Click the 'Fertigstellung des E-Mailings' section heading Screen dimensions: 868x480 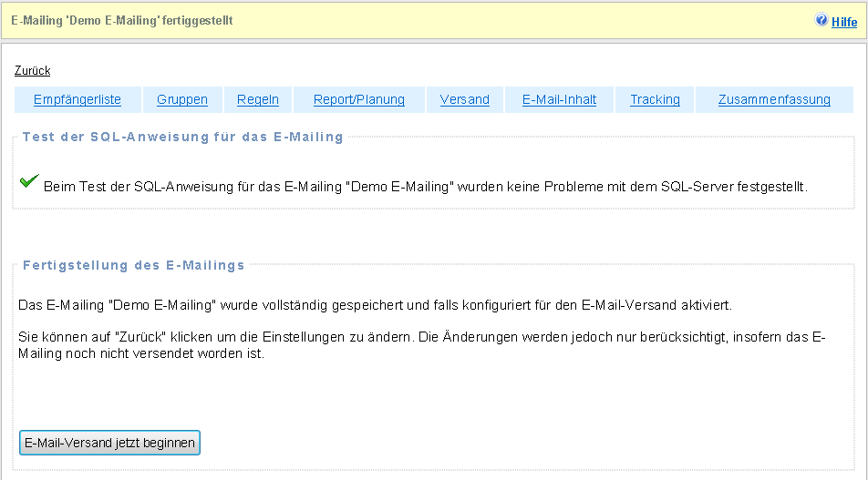[133, 266]
